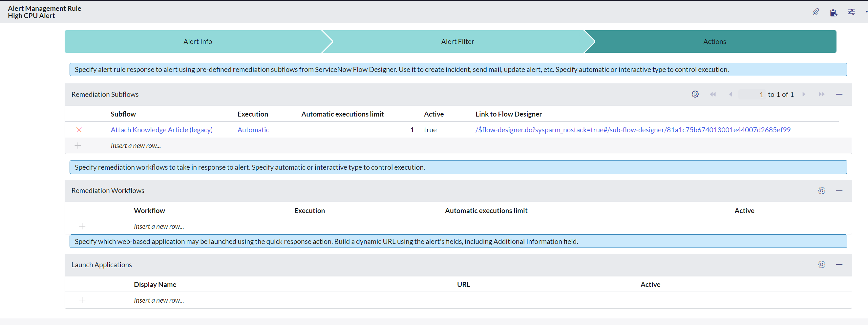The height and width of the screenshot is (325, 868).
Task: Click the Automatic execution value
Action: click(x=253, y=130)
